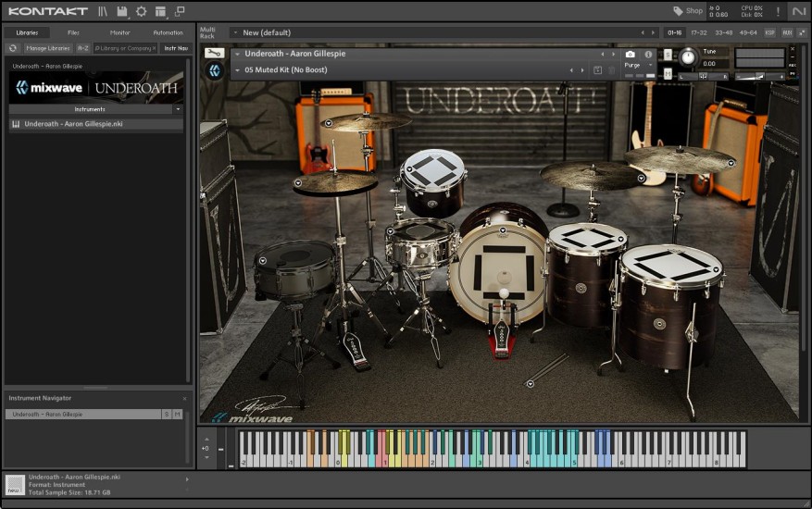Show instrument info icon
Image resolution: width=812 pixels, height=509 pixels.
point(648,55)
